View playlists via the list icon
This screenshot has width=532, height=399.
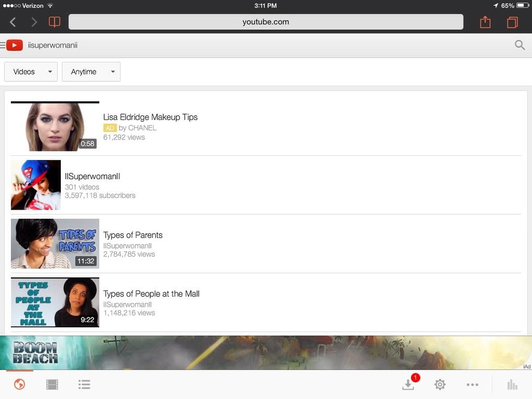click(84, 384)
